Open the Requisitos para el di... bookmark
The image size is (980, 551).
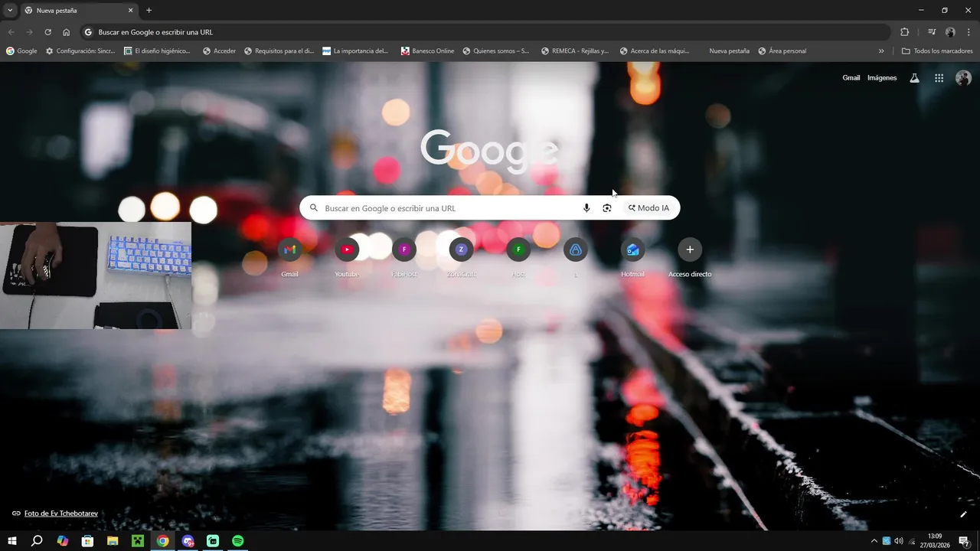[279, 51]
